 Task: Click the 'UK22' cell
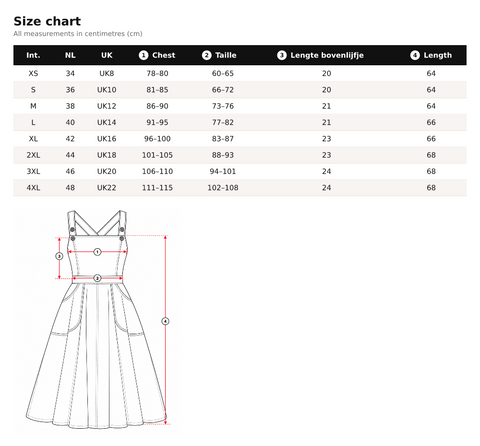(x=107, y=188)
